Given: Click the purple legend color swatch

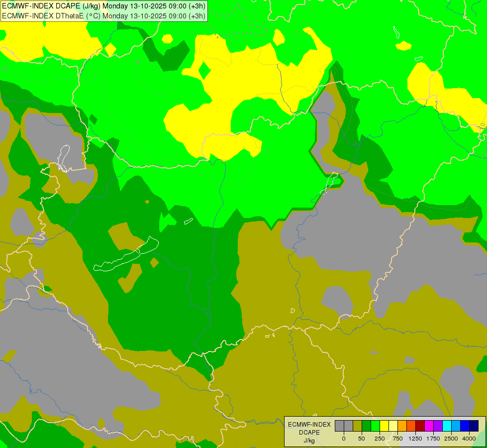Looking at the screenshot, I should pos(438,426).
